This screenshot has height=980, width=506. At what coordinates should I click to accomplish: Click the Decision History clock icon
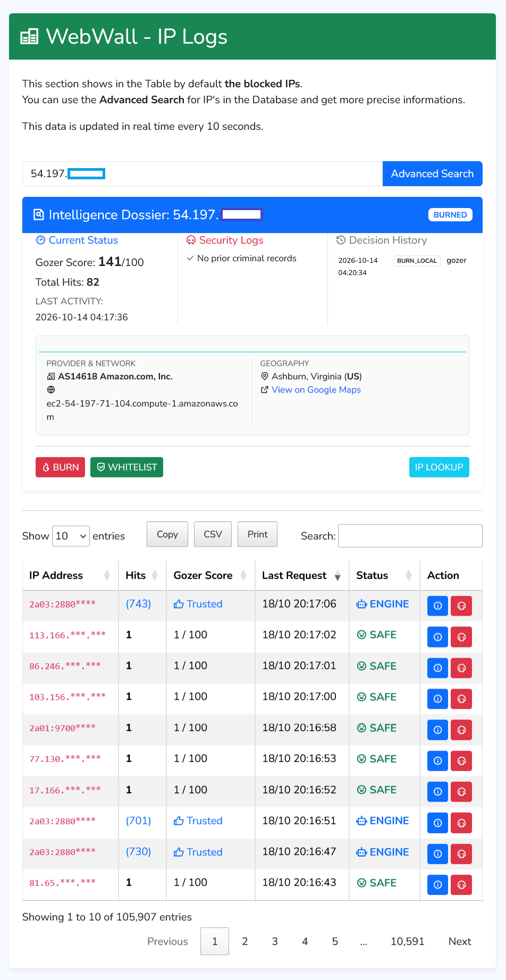(x=341, y=240)
